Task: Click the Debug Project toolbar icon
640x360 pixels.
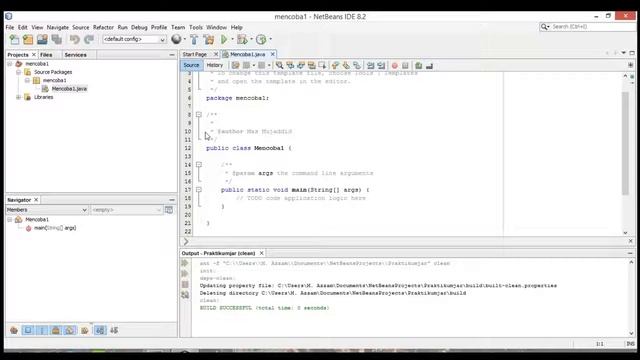Action: pyautogui.click(x=242, y=39)
